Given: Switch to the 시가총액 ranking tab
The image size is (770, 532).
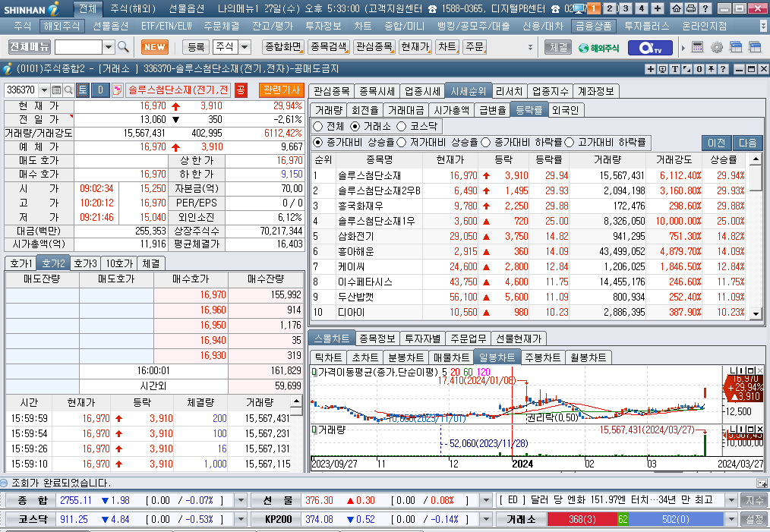Looking at the screenshot, I should pos(451,111).
